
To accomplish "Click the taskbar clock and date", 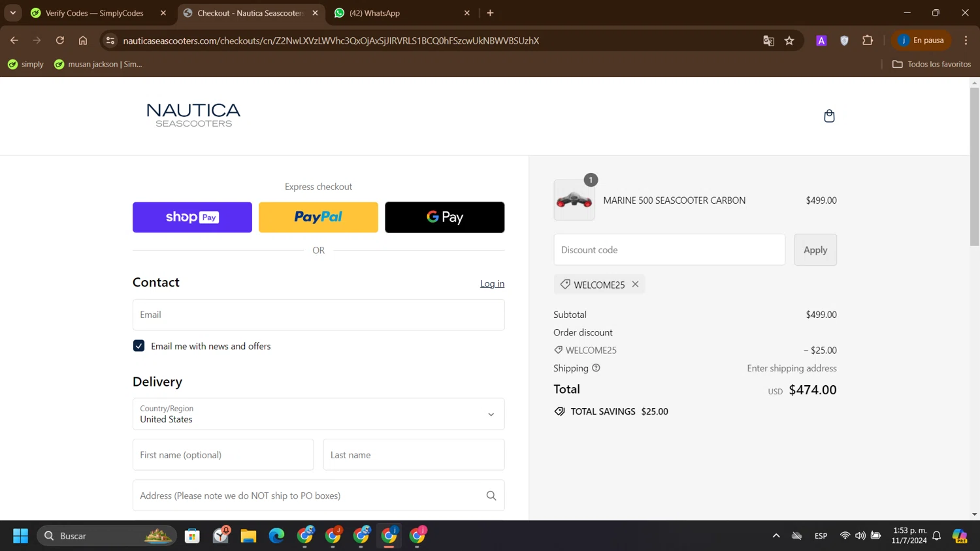I will pos(909,536).
